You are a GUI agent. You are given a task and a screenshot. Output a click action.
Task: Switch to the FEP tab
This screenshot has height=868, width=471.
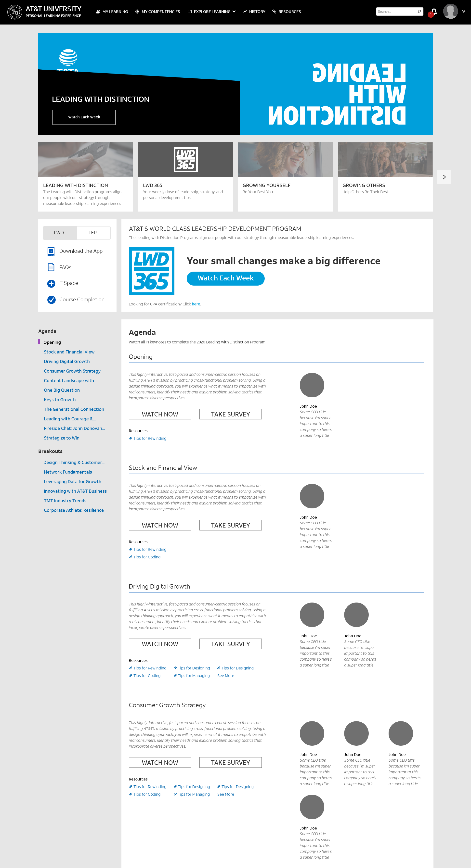[x=93, y=233]
